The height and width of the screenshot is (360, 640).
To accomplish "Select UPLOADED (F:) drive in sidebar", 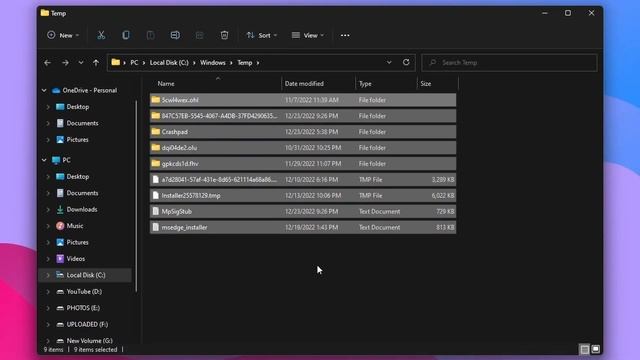I will [87, 324].
